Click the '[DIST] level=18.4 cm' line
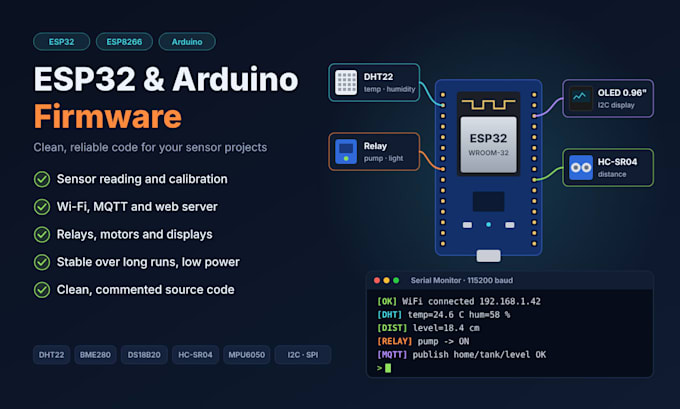This screenshot has height=409, width=680. pyautogui.click(x=428, y=328)
